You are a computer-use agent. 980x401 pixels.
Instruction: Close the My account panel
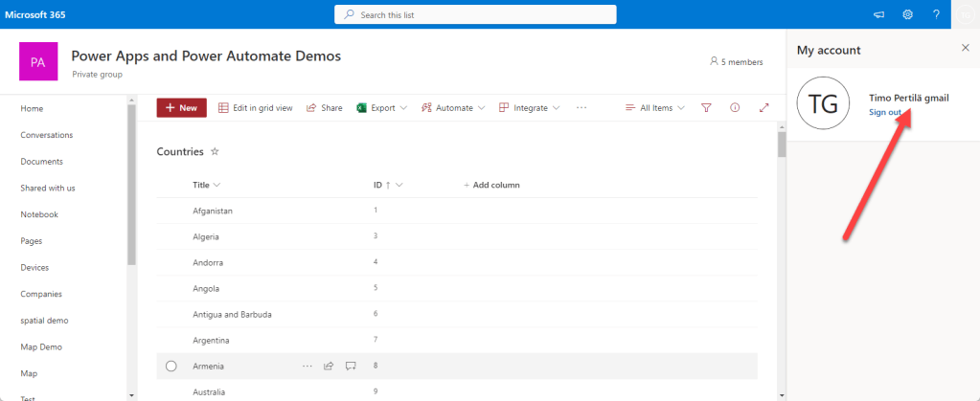pyautogui.click(x=965, y=48)
